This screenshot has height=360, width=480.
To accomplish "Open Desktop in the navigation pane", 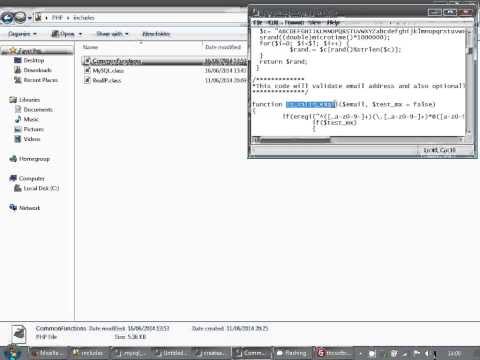I will (x=34, y=60).
